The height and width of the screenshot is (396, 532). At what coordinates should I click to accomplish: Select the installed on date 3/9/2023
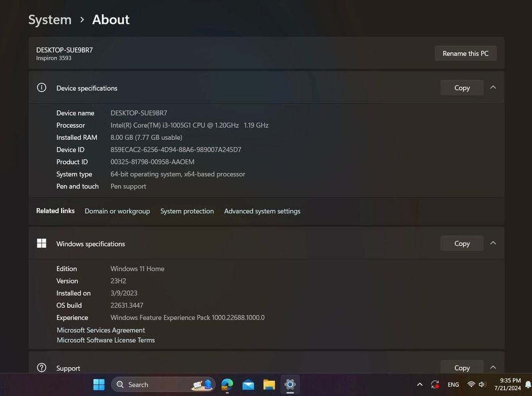tap(124, 293)
